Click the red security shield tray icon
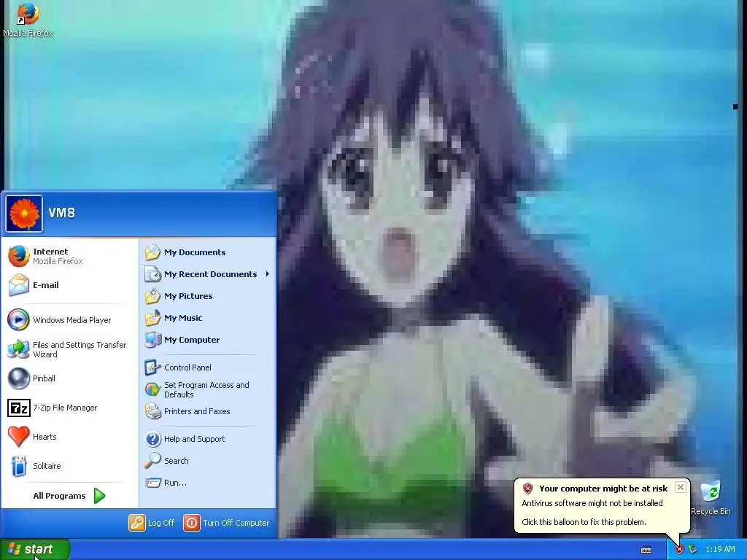The height and width of the screenshot is (560, 747). (679, 550)
